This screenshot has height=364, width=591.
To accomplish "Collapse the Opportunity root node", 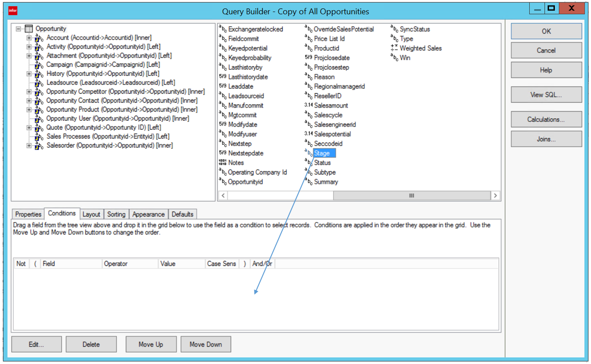I will 19,29.
